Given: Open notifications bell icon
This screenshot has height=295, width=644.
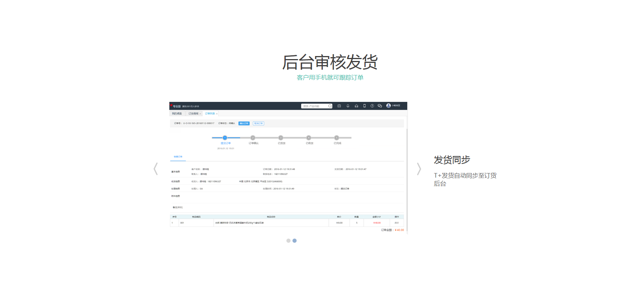Looking at the screenshot, I should pos(348,106).
